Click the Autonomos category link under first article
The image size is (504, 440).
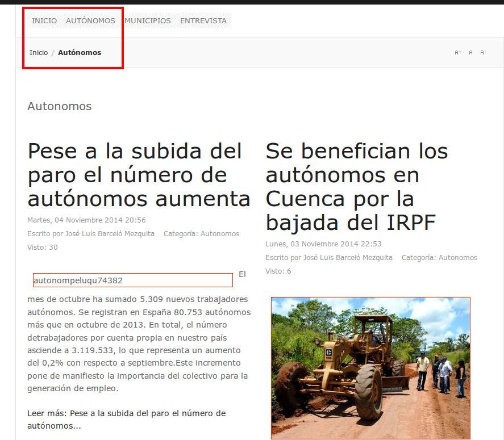(x=220, y=234)
